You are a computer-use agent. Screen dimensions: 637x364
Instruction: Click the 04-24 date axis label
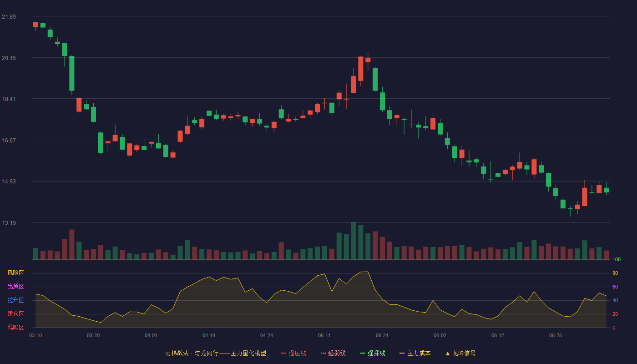tap(267, 335)
